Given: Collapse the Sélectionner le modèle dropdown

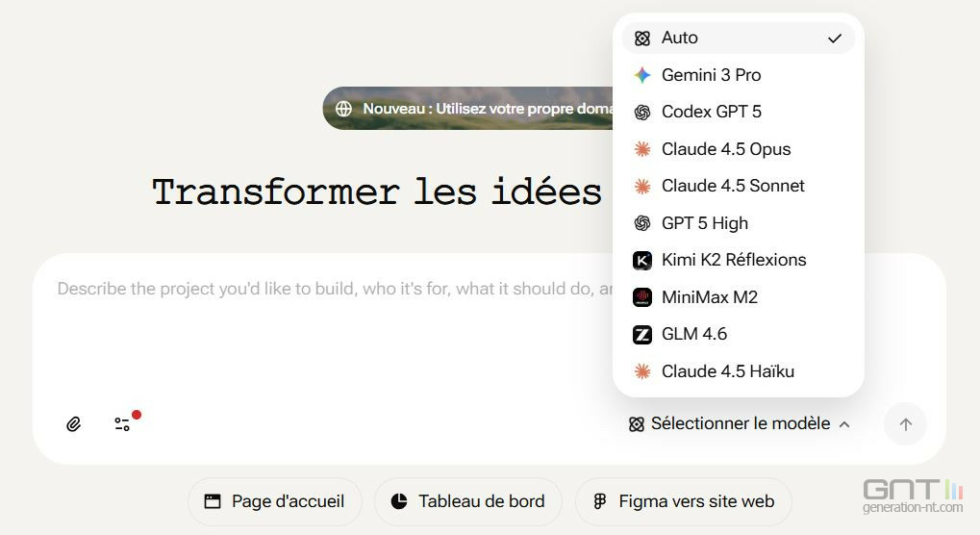Looking at the screenshot, I should 739,423.
